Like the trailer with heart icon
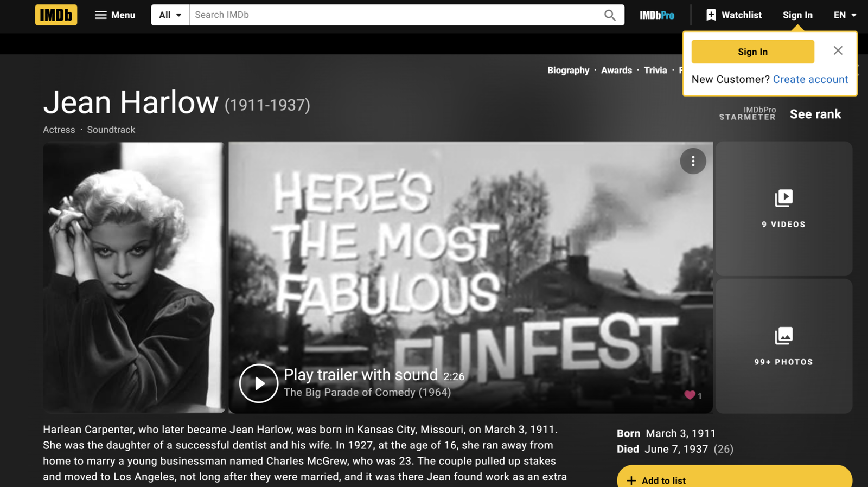The height and width of the screenshot is (487, 868). coord(690,395)
